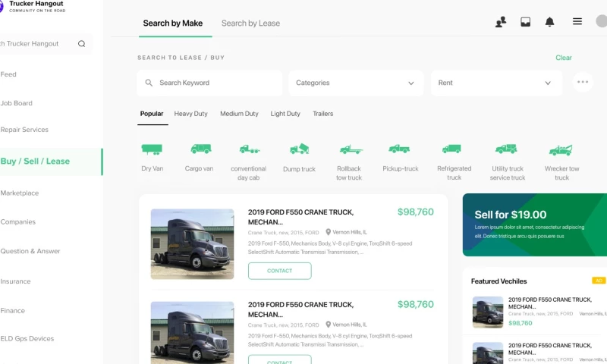Select the Medium Duty tab
Image resolution: width=607 pixels, height=364 pixels.
point(239,114)
